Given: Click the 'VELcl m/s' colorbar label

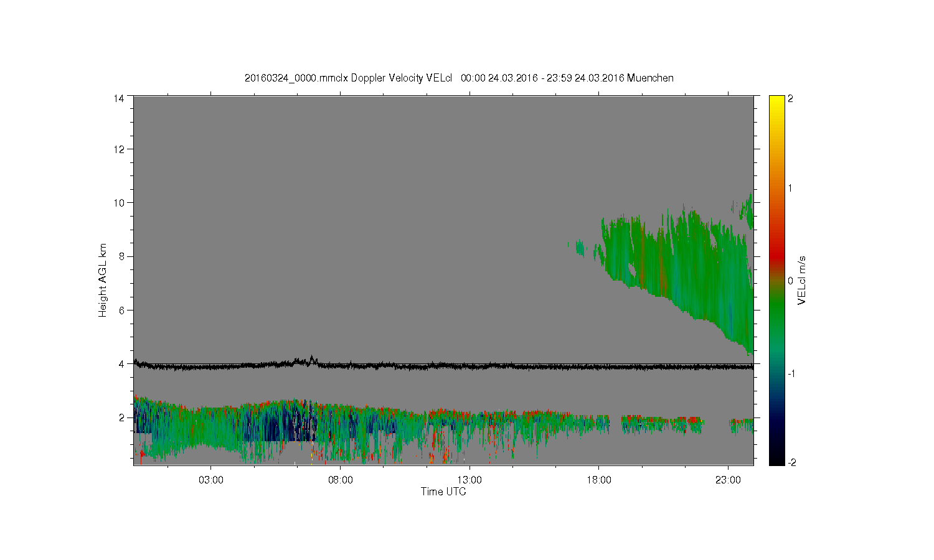Looking at the screenshot, I should tap(802, 280).
